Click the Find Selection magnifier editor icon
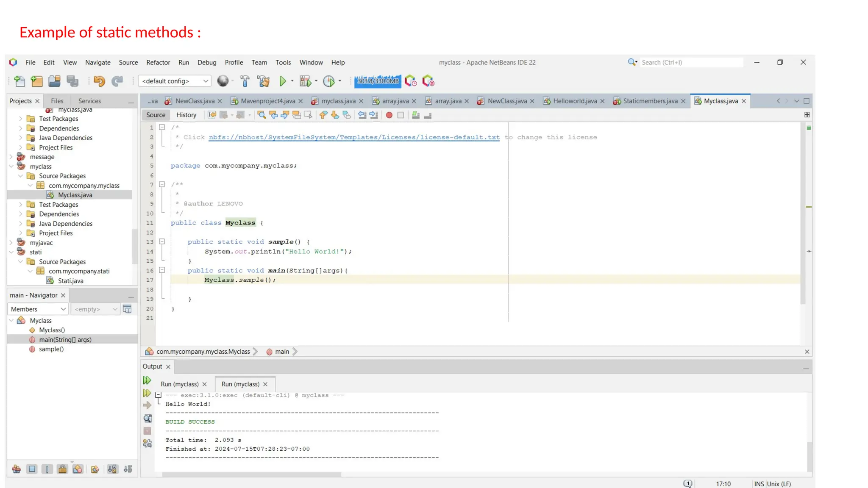868x488 pixels. (262, 115)
